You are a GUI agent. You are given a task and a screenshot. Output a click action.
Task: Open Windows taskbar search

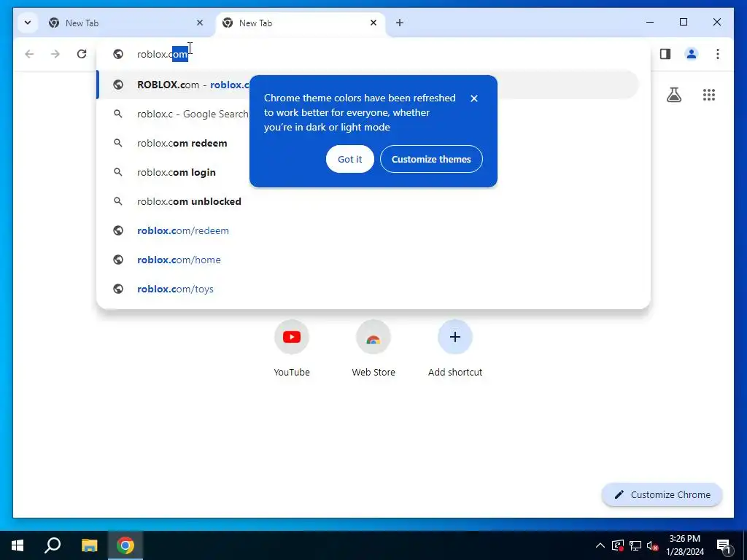53,545
